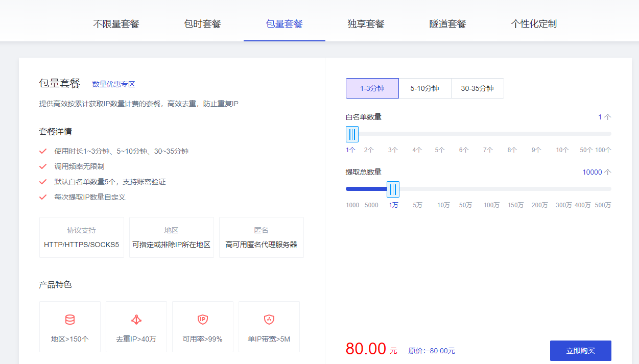Click the 1 个 whitelist value
Viewport: 639px width, 364px height.
coord(605,117)
